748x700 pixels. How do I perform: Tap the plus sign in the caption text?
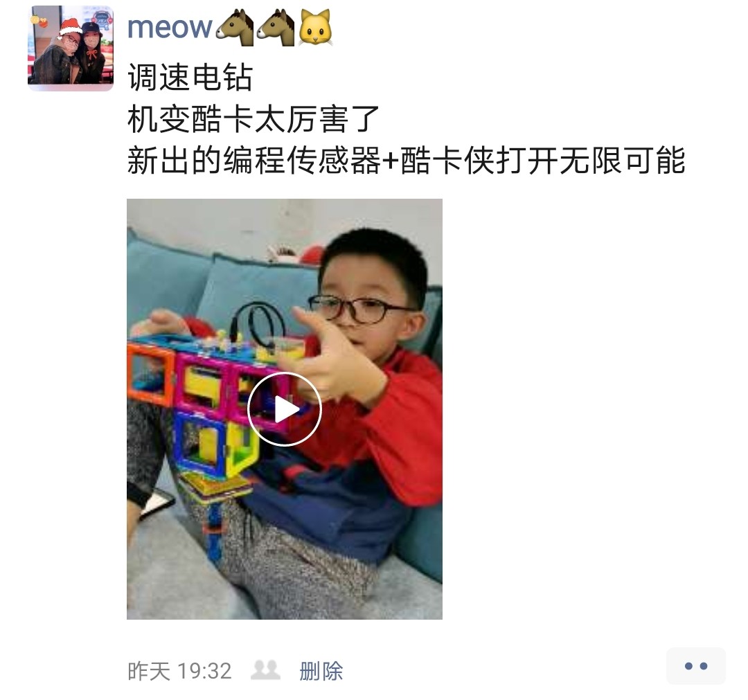click(x=390, y=161)
